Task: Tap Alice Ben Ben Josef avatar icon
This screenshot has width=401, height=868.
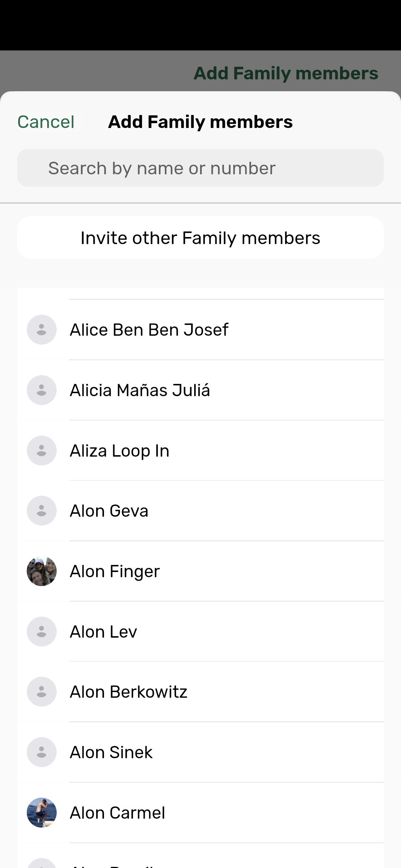Action: [42, 330]
